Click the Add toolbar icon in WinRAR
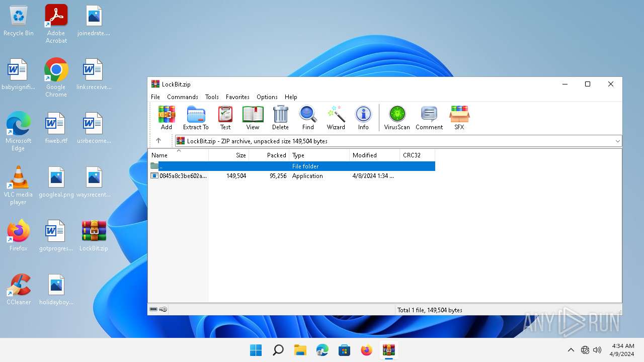644x362 pixels. tap(167, 118)
